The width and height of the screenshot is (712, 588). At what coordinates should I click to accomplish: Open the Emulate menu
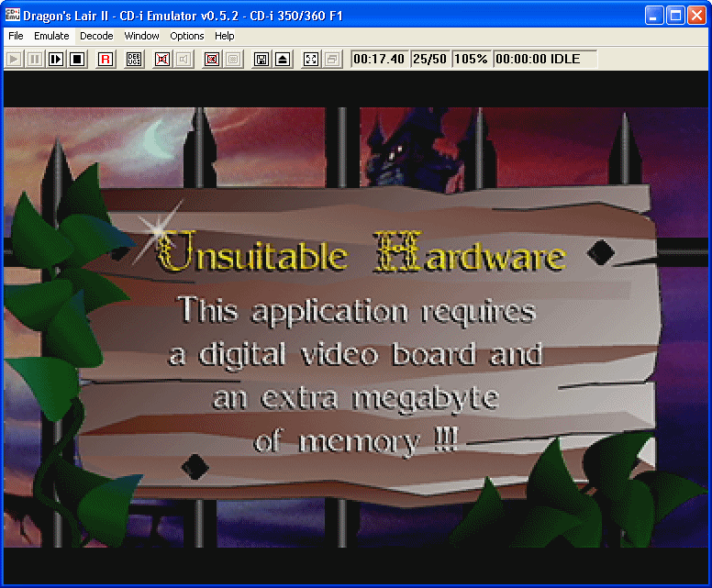(51, 36)
